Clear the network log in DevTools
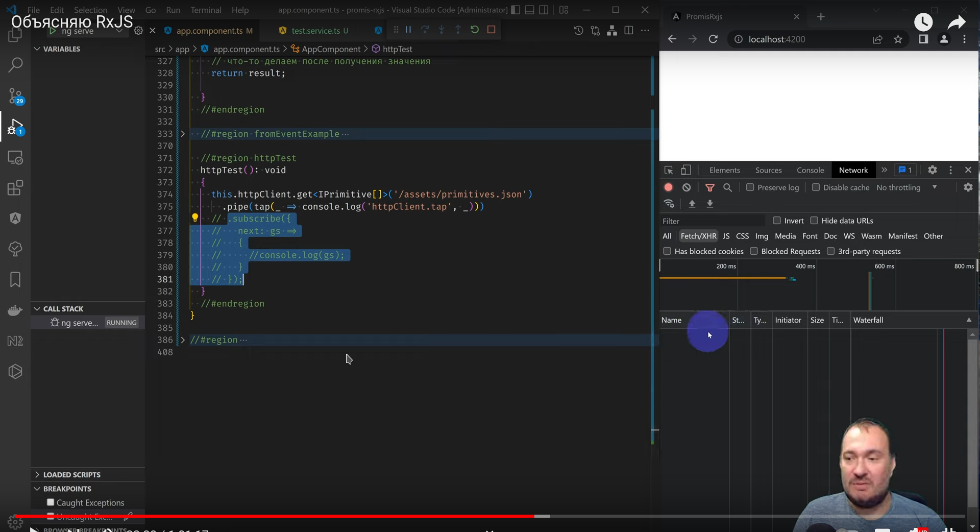This screenshot has height=532, width=980. point(687,187)
